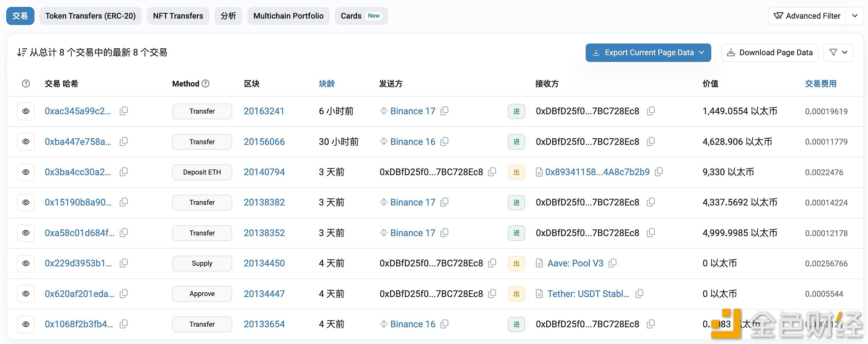Open Tether: USDT Stabl... contract link
Screen dimensions: 868x344
588,294
